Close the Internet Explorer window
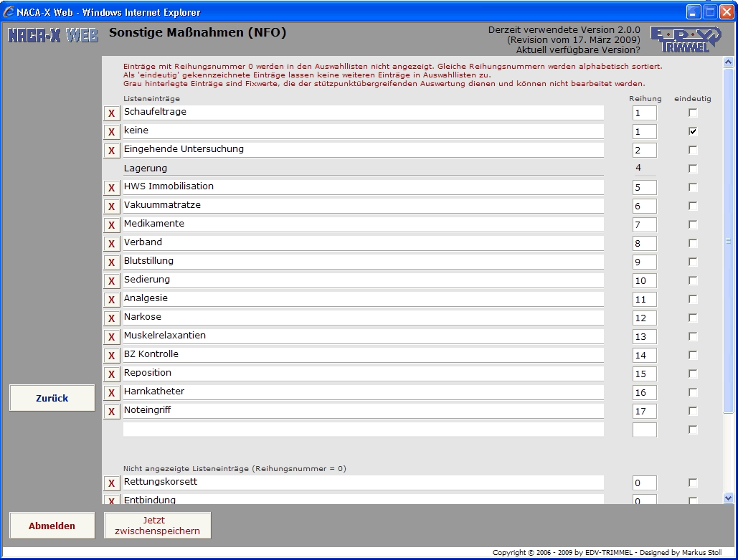This screenshot has height=560, width=738. pyautogui.click(x=727, y=11)
